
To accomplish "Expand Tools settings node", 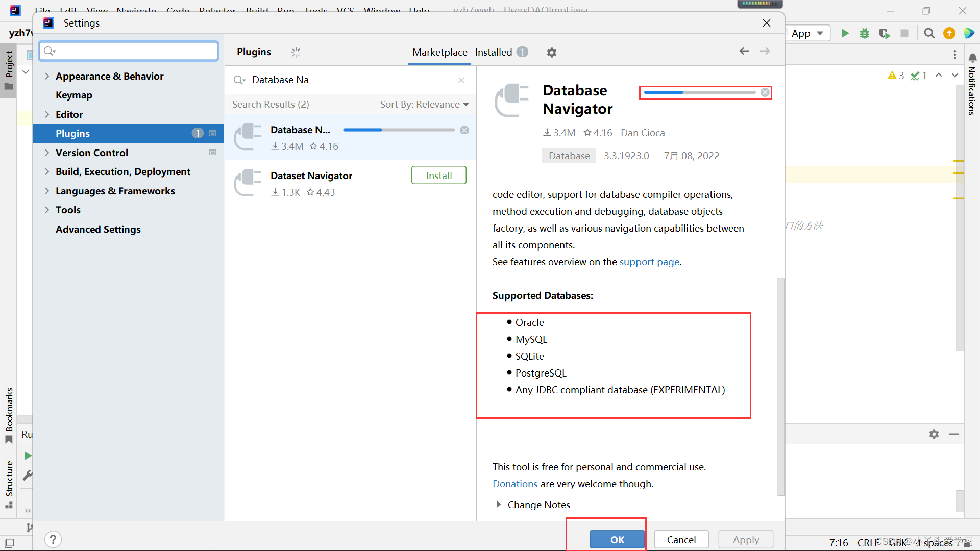I will (x=47, y=210).
